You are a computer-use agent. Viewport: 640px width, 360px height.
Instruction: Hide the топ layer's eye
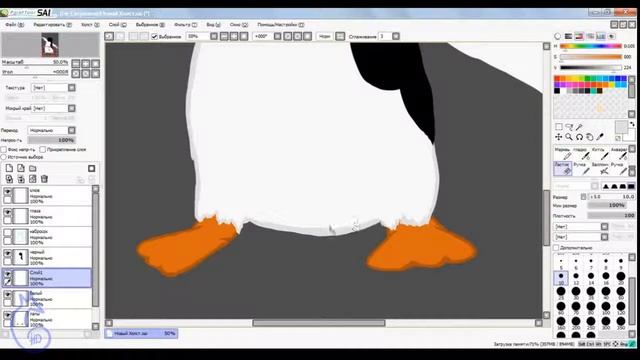pos(7,191)
